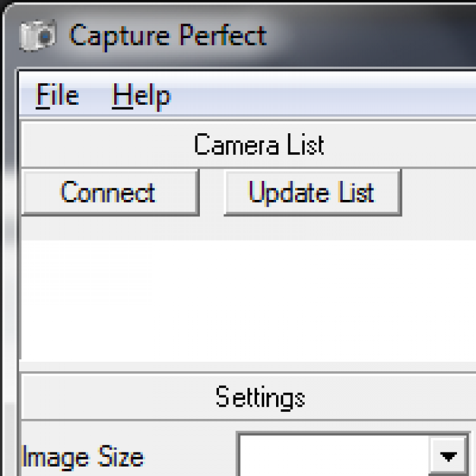
Task: Click dark title bar area beside the title
Action: pyautogui.click(x=373, y=36)
